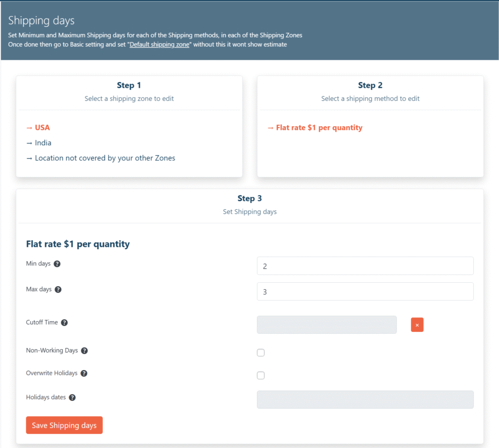The height and width of the screenshot is (448, 499).
Task: Select the USA shipping zone
Action: click(x=42, y=128)
